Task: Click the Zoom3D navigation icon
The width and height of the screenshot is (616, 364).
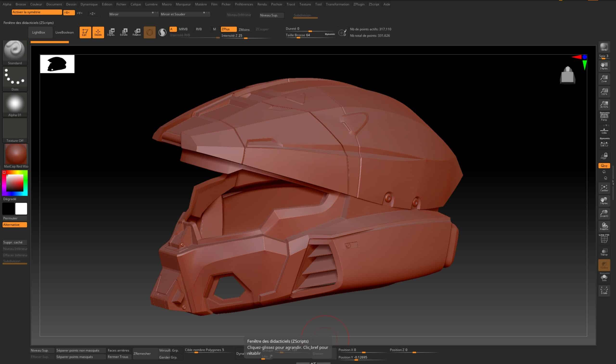Action: coord(604,213)
